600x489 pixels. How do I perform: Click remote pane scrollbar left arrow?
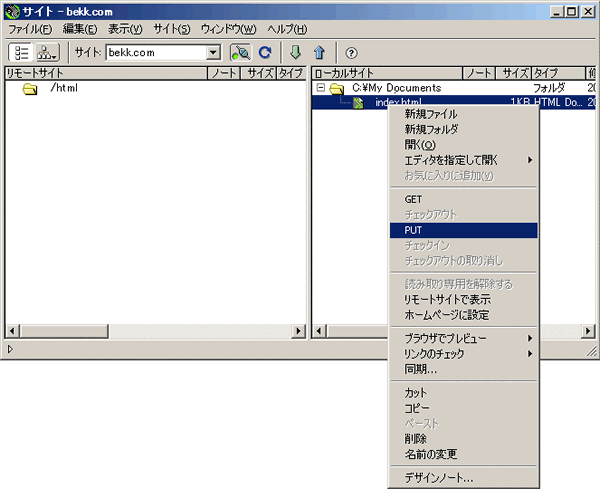click(x=12, y=331)
